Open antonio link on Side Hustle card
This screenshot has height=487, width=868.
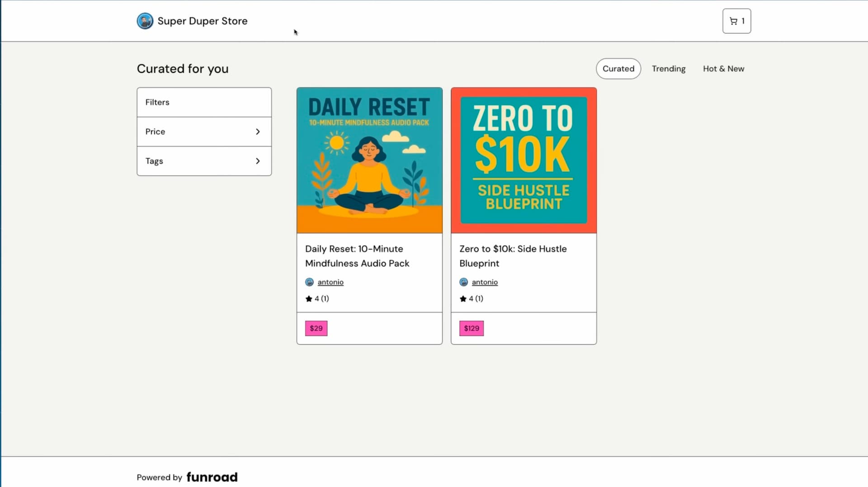(x=485, y=282)
